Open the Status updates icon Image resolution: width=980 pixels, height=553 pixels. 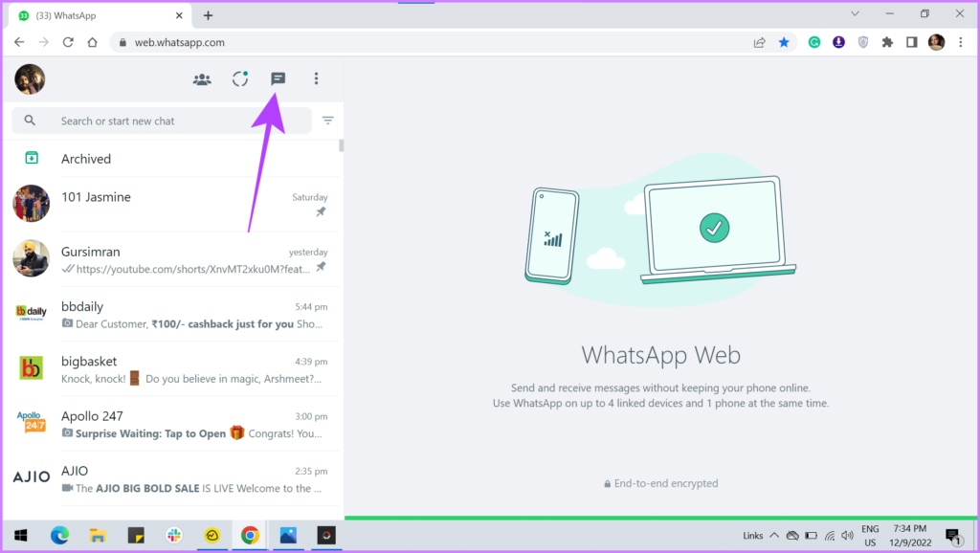coord(240,79)
